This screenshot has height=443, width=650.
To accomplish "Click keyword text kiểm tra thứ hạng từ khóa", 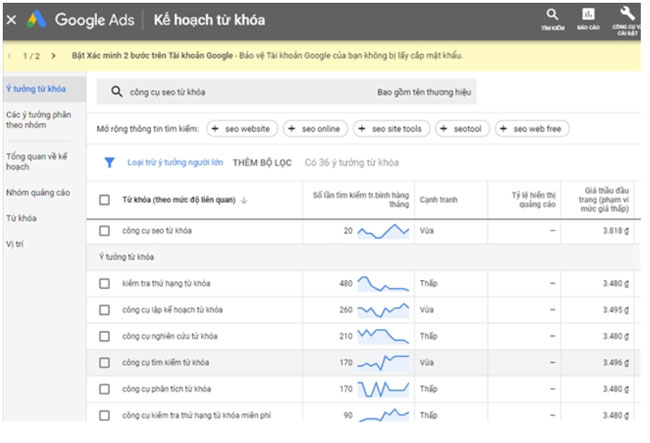I will 166,283.
